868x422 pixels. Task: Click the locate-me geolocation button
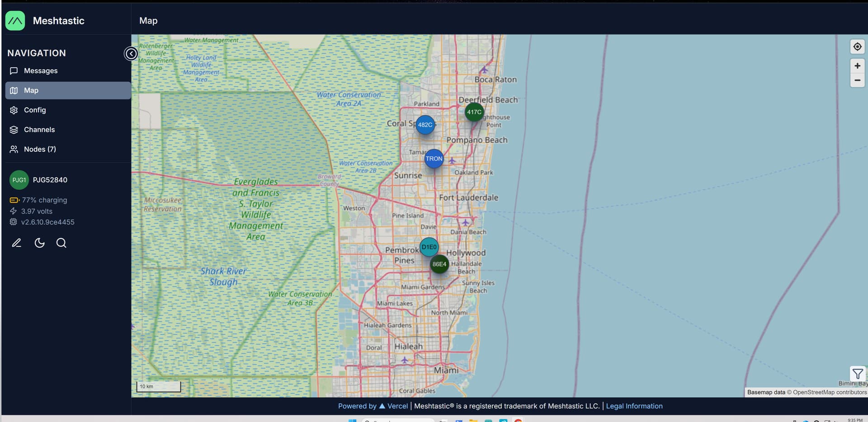pos(857,47)
